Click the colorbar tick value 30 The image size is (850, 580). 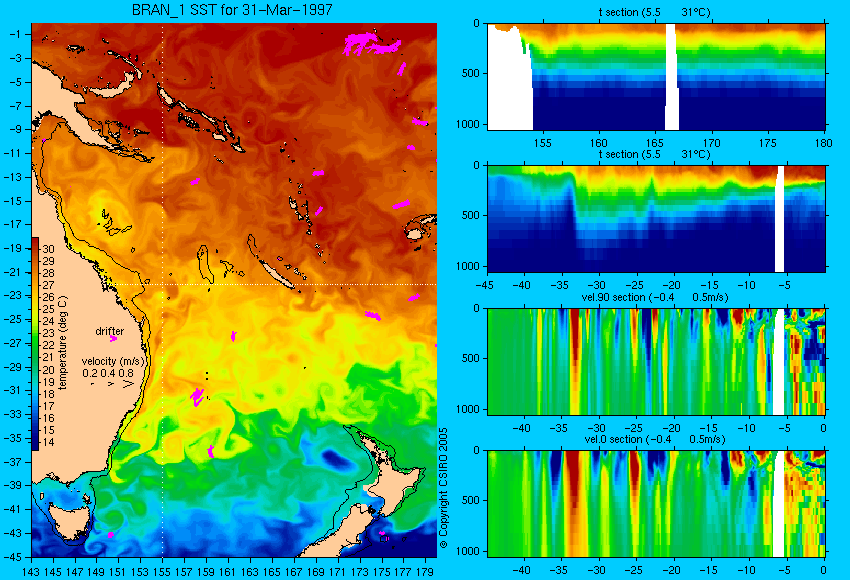[x=48, y=249]
